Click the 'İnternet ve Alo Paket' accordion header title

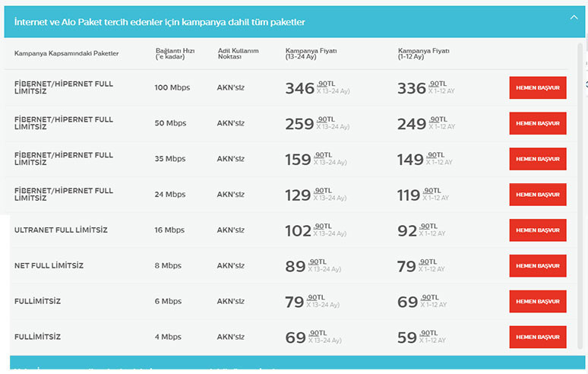(160, 22)
